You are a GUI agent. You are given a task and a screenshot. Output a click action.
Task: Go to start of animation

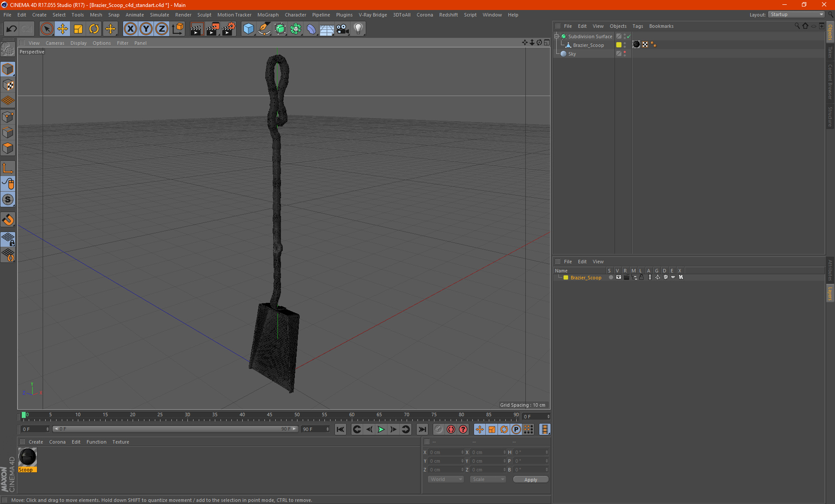point(341,429)
